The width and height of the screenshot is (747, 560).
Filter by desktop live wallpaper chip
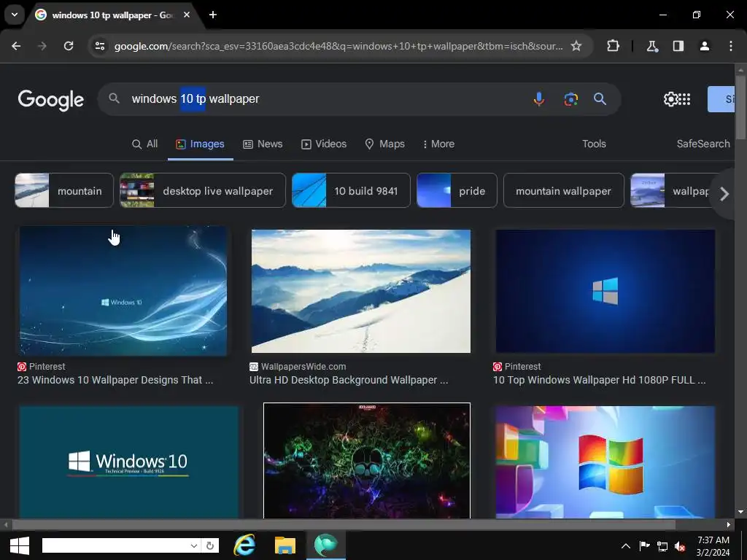(x=203, y=190)
